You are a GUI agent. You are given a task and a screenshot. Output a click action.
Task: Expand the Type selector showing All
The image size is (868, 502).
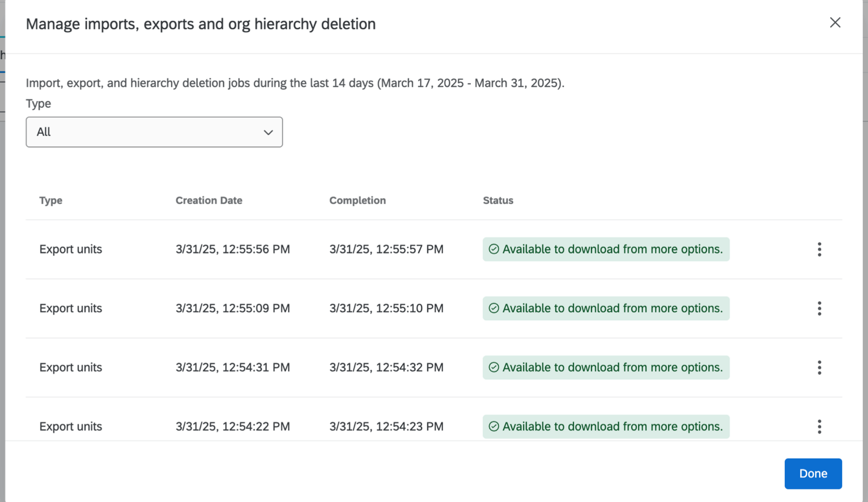tap(154, 132)
